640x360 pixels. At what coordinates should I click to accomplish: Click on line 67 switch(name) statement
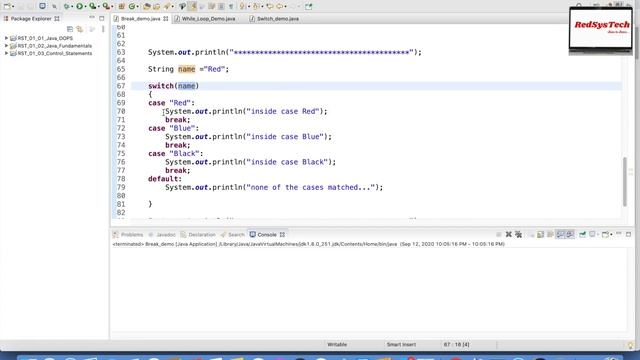tap(173, 86)
